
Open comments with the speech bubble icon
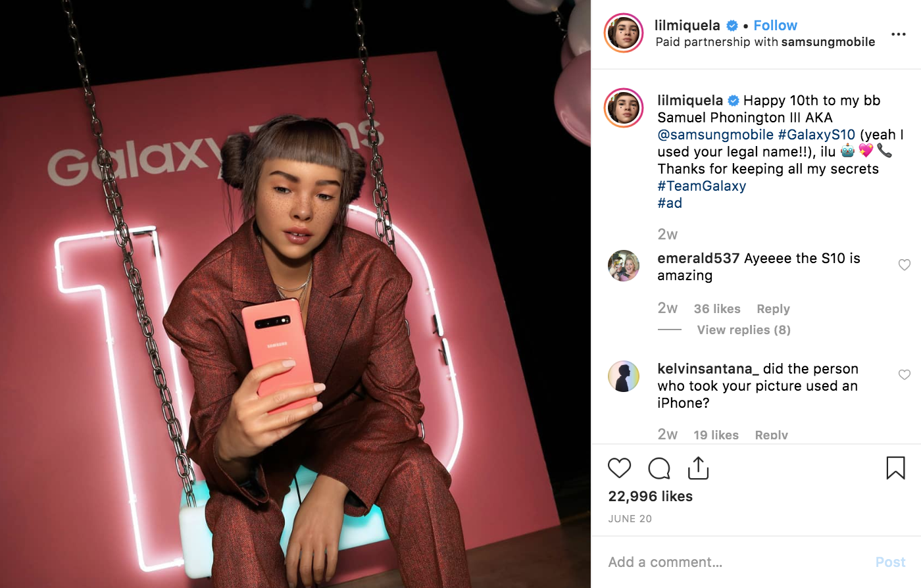pos(659,468)
